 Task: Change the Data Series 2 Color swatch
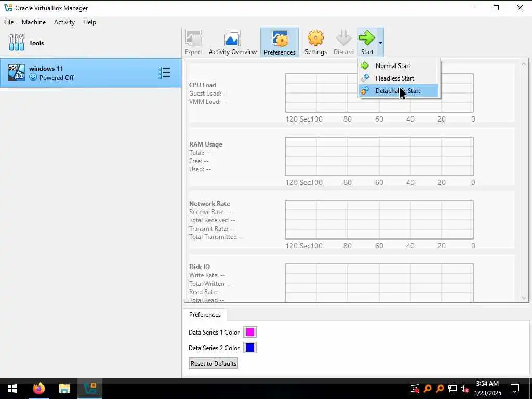click(250, 348)
